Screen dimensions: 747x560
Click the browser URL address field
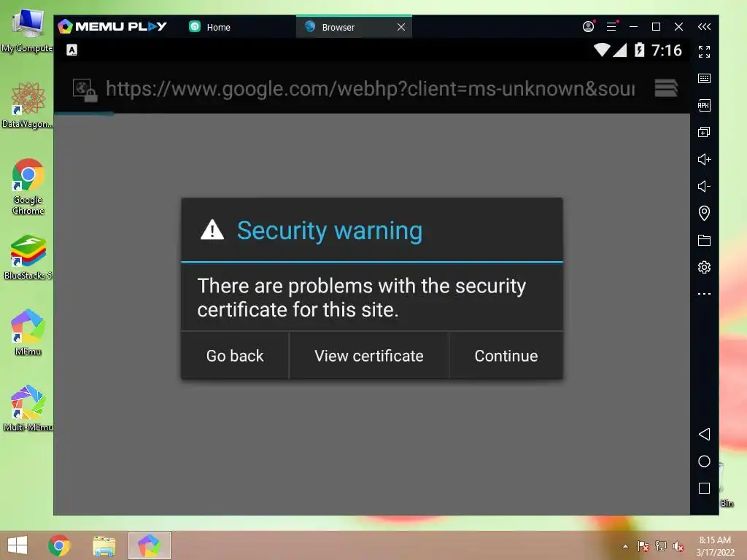(370, 88)
